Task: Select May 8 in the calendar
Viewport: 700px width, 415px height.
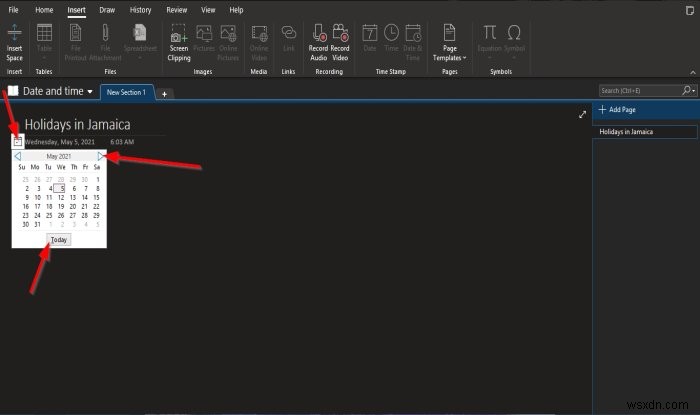Action: click(x=98, y=189)
